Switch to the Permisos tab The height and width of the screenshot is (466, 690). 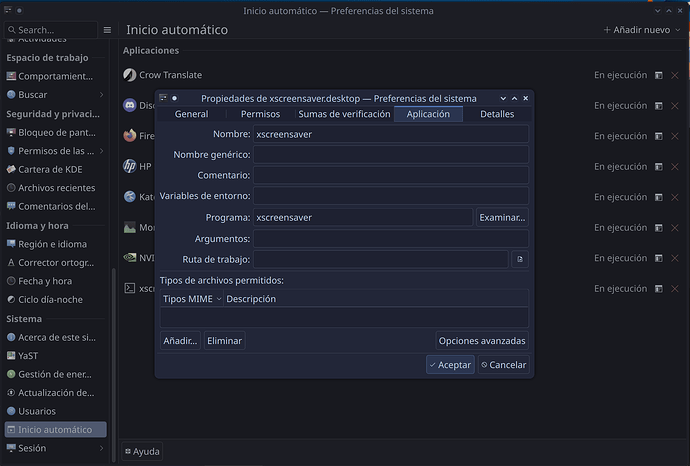pyautogui.click(x=260, y=114)
